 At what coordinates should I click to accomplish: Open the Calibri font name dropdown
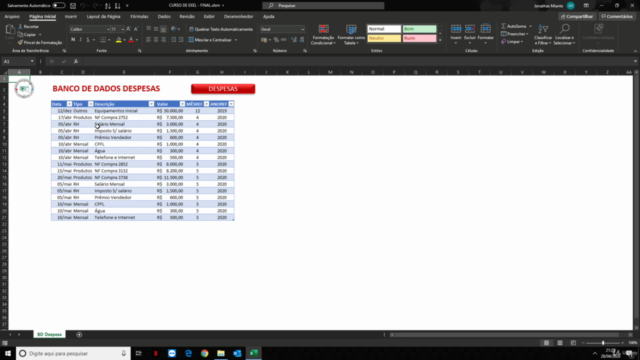point(108,29)
